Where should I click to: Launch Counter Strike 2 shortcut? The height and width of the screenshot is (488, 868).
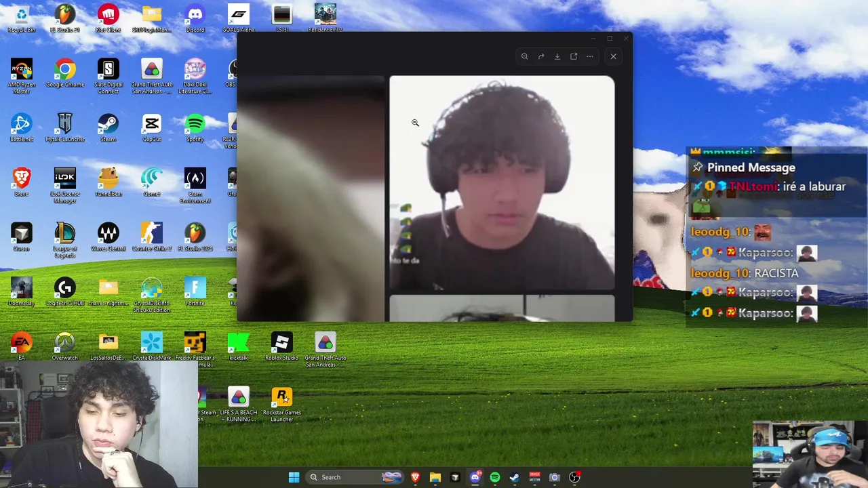[x=152, y=237]
